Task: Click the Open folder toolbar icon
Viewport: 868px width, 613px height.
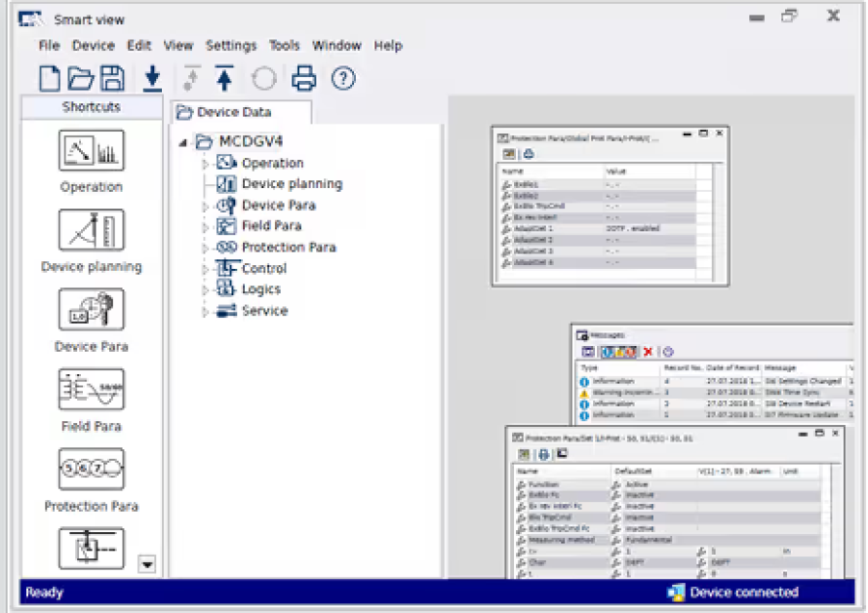Action: 80,78
